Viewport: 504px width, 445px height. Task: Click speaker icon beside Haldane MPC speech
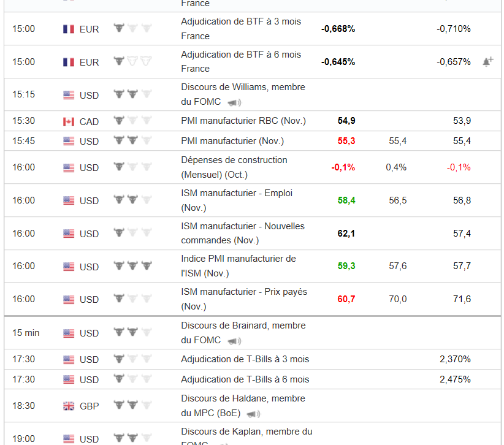tap(253, 414)
